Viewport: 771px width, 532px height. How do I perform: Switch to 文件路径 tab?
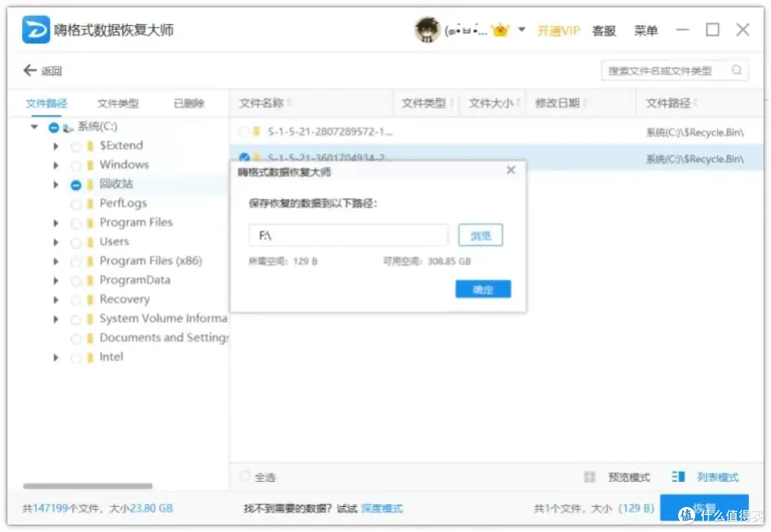click(x=46, y=104)
